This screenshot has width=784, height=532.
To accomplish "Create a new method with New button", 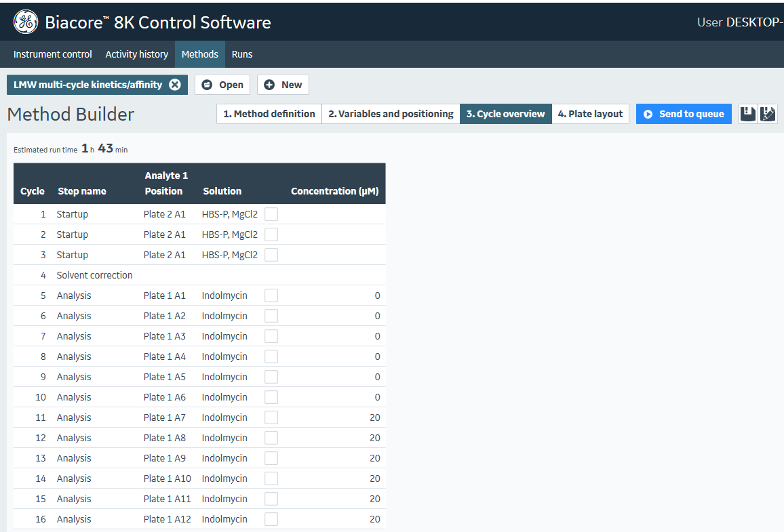I will point(283,85).
